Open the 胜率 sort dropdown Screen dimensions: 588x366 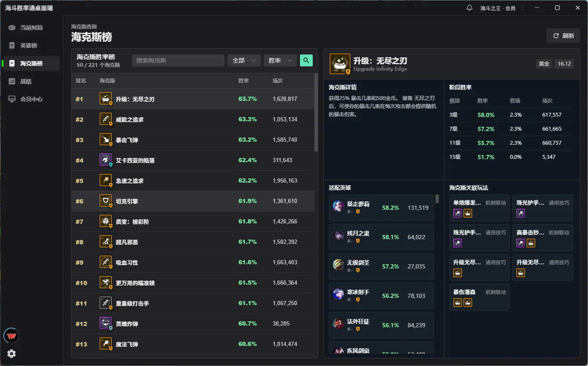280,60
